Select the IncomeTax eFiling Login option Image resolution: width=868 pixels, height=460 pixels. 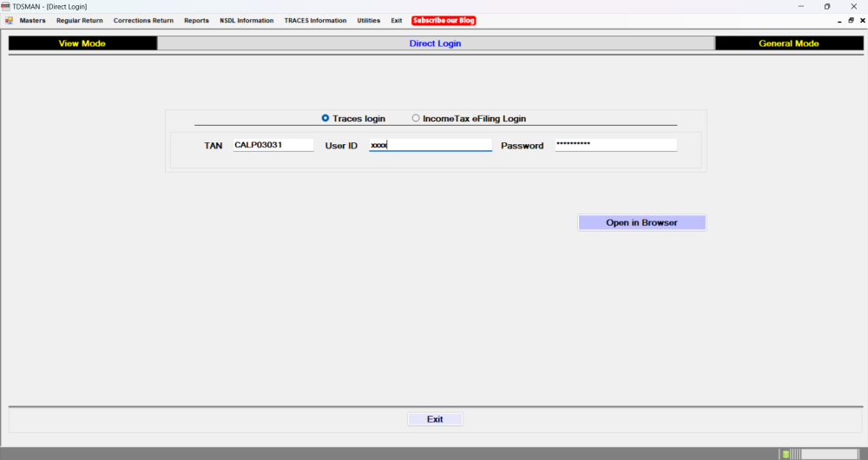(x=416, y=118)
